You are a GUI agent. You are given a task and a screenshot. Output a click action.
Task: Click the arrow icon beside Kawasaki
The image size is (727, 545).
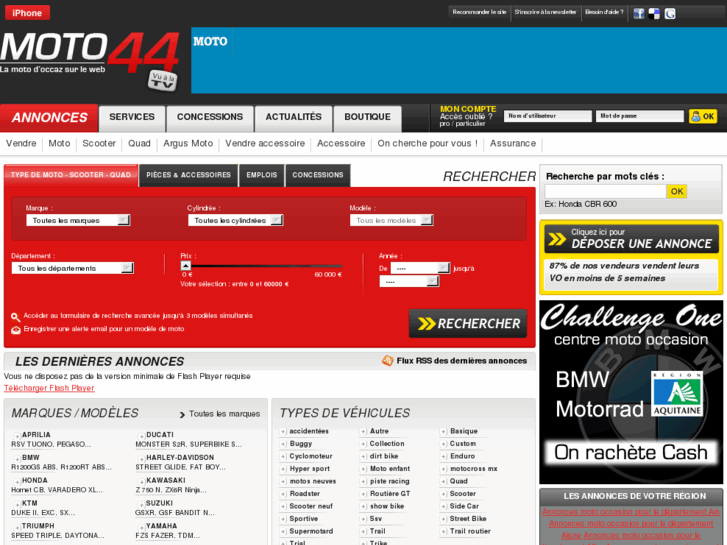pyautogui.click(x=141, y=481)
